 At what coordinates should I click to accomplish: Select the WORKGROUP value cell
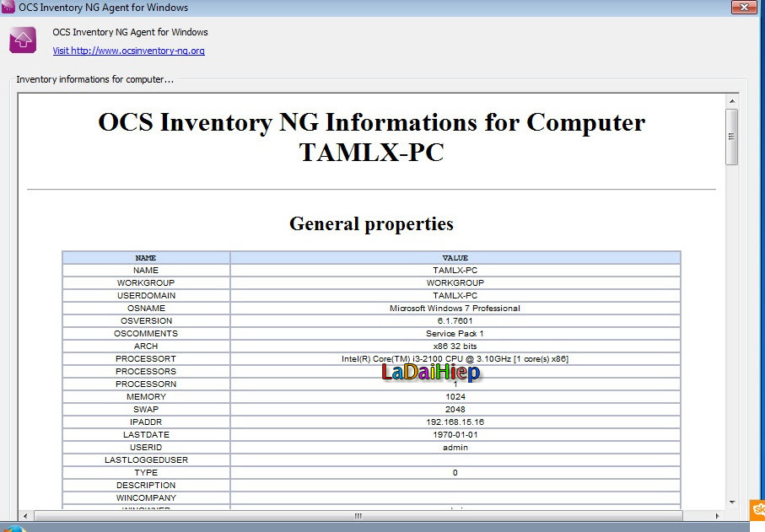[x=455, y=282]
